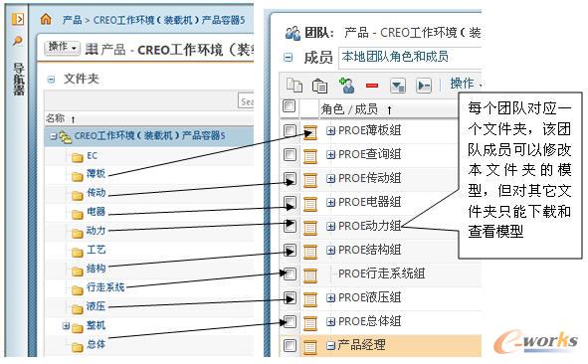The width and height of the screenshot is (588, 364).
Task: Select the 动力 folder row
Action: (x=149, y=232)
